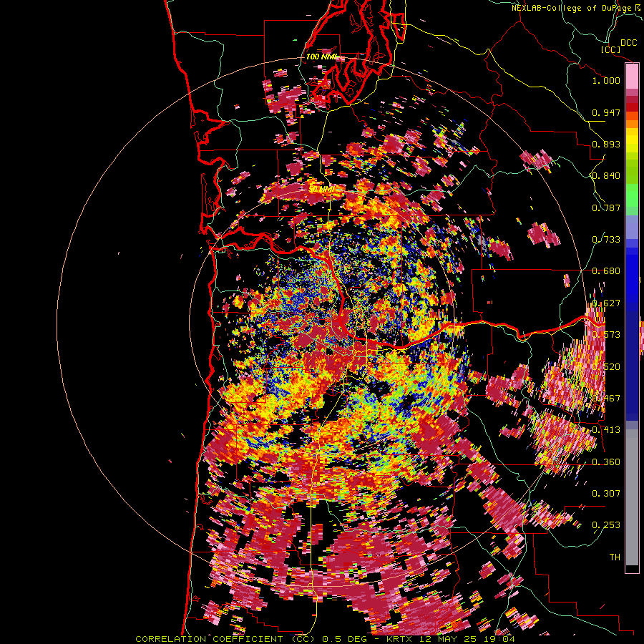Click the 100 NMI range ring label

(321, 57)
